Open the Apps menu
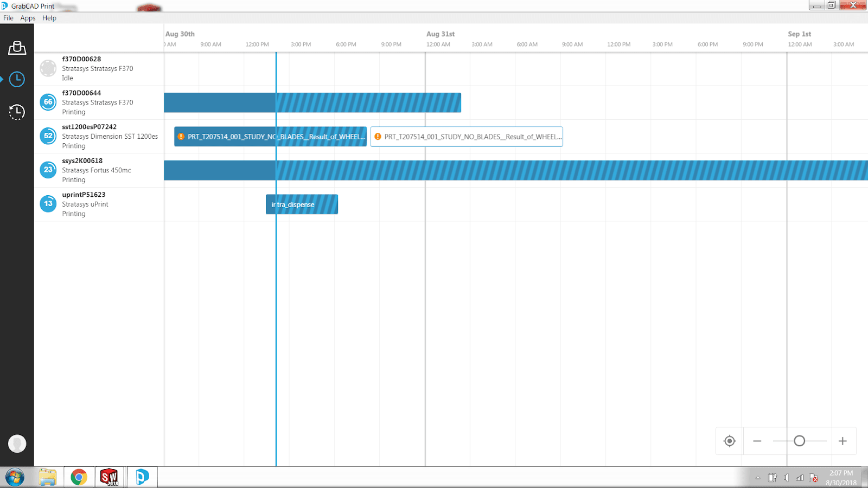868x488 pixels. (x=28, y=18)
